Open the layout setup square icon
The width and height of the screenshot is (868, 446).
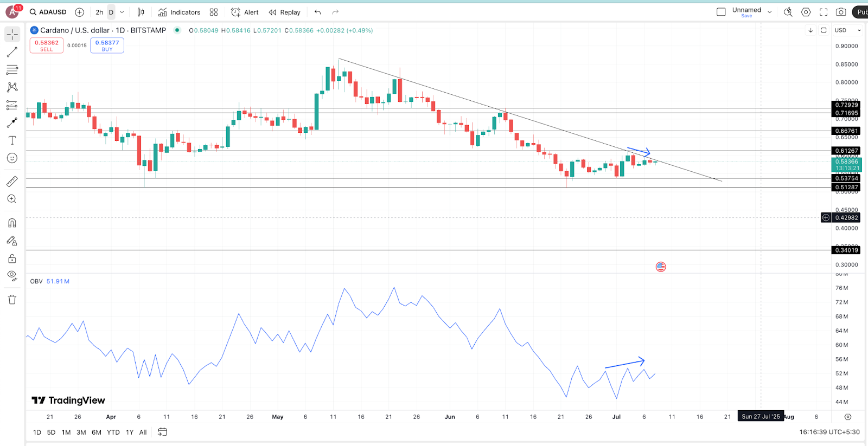coord(721,12)
